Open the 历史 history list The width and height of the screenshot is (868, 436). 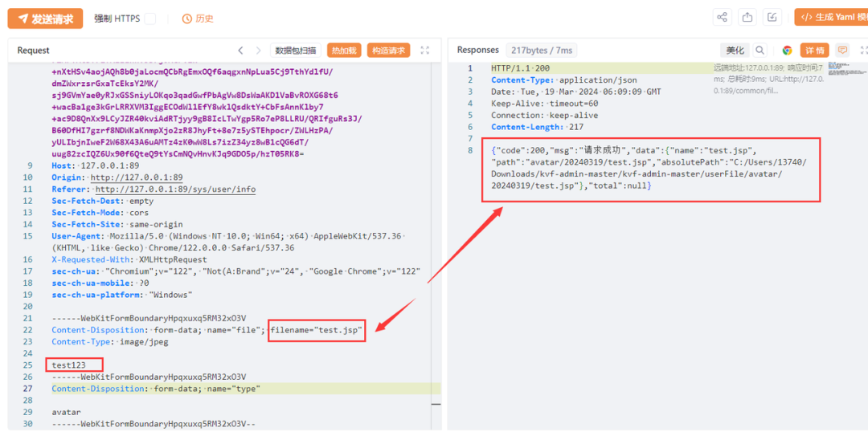(x=198, y=18)
